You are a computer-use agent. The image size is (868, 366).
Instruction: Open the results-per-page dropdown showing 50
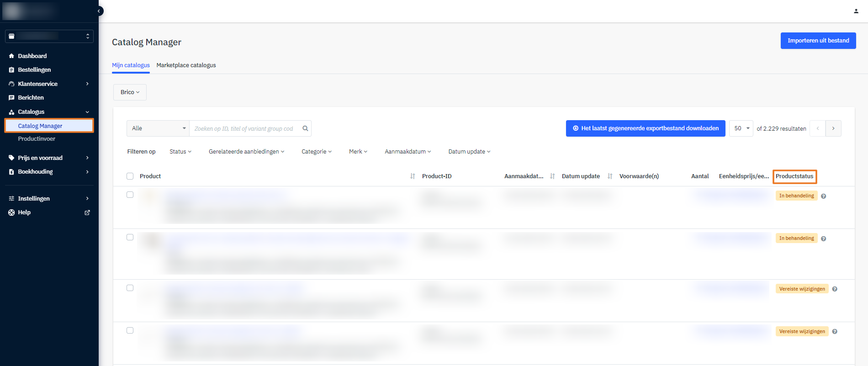tap(741, 128)
